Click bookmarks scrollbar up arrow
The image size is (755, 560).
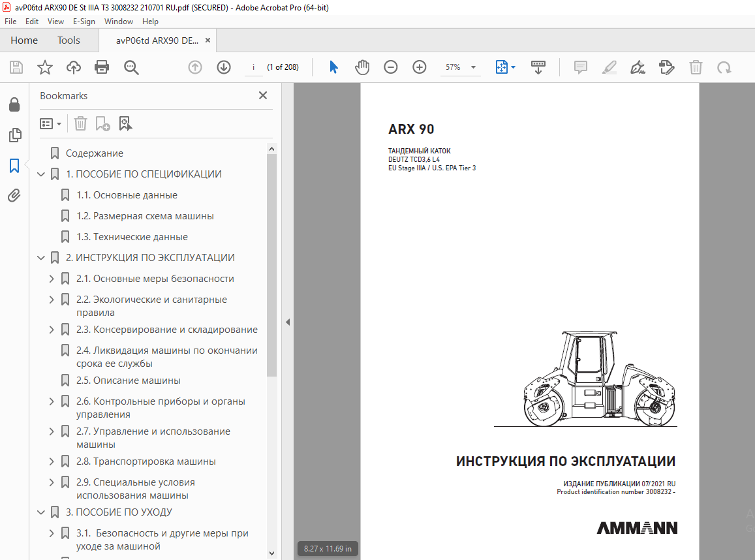tap(271, 149)
